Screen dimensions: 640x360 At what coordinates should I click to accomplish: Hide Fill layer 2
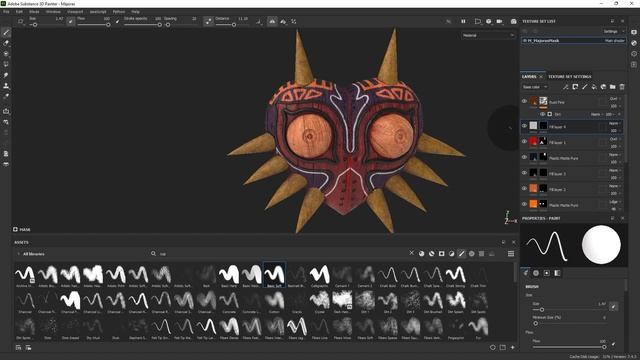tap(524, 189)
